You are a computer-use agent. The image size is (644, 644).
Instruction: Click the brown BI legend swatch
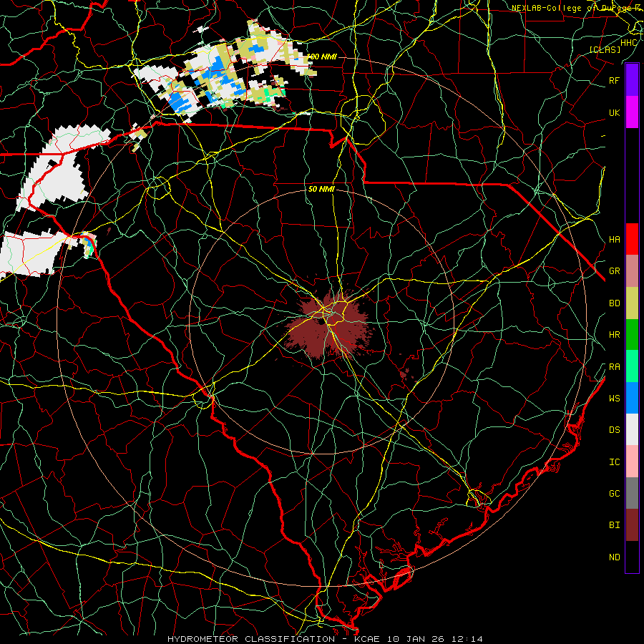[632, 525]
